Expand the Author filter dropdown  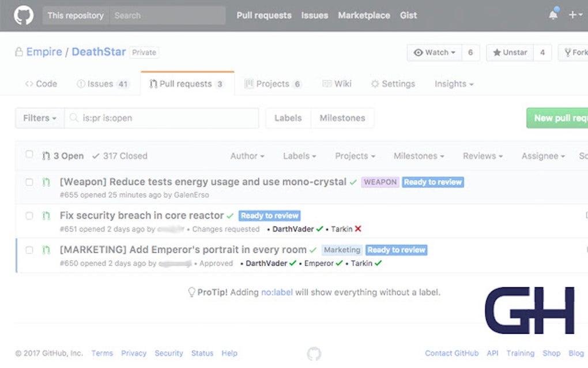click(x=247, y=156)
